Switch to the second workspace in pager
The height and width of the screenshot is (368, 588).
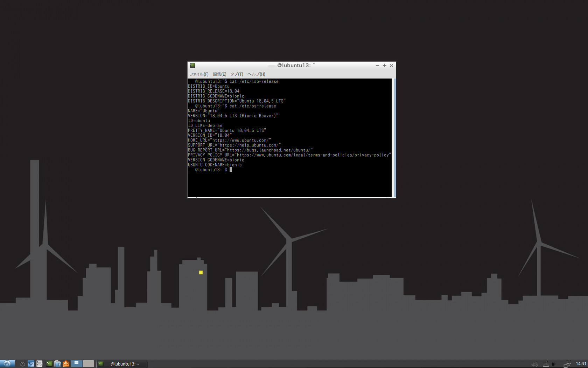tap(88, 364)
